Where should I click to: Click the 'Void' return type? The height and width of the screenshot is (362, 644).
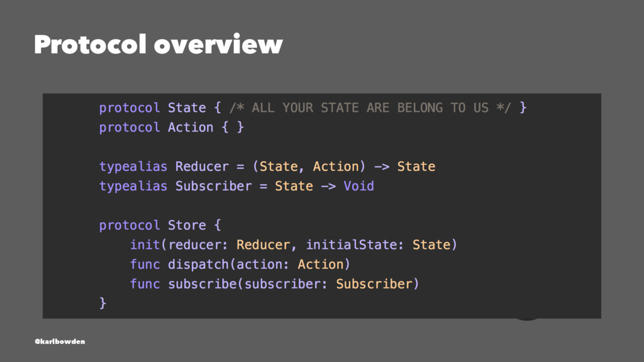(359, 186)
